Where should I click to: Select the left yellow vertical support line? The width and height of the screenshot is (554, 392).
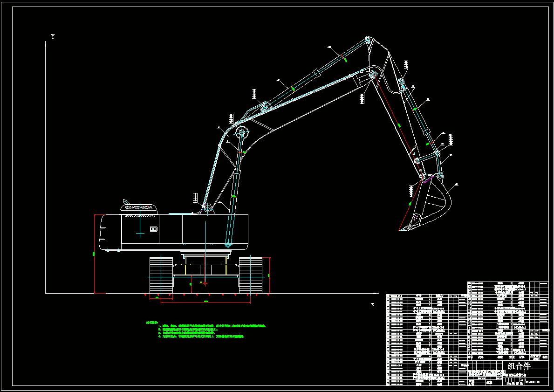186,266
